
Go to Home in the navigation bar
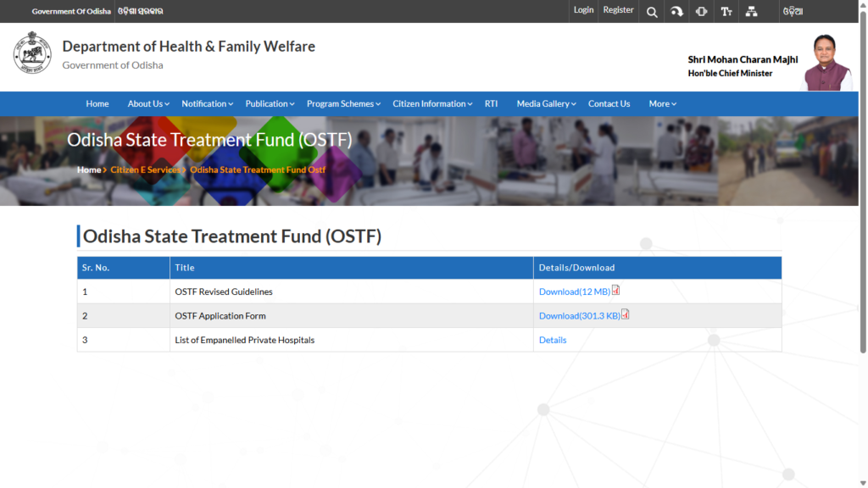pyautogui.click(x=97, y=104)
